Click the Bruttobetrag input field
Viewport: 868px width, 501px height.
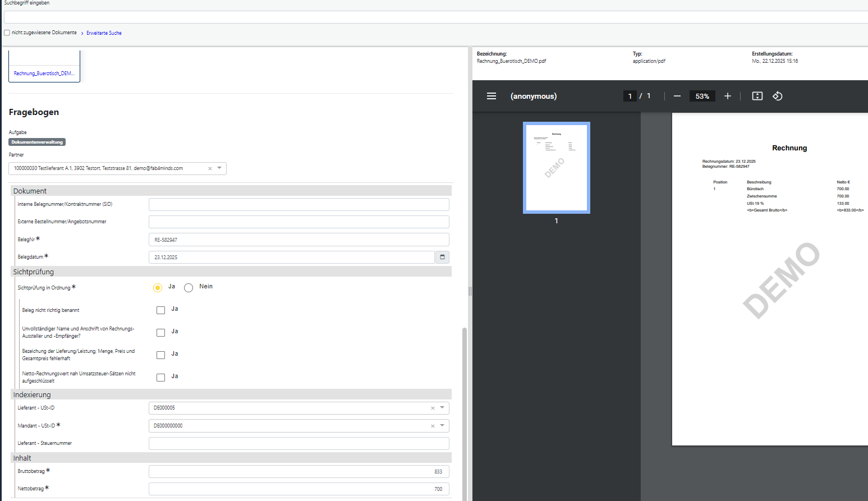(x=298, y=472)
